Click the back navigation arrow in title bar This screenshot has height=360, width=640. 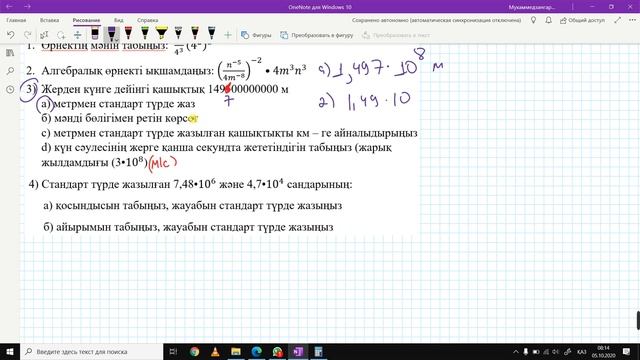(9, 7)
